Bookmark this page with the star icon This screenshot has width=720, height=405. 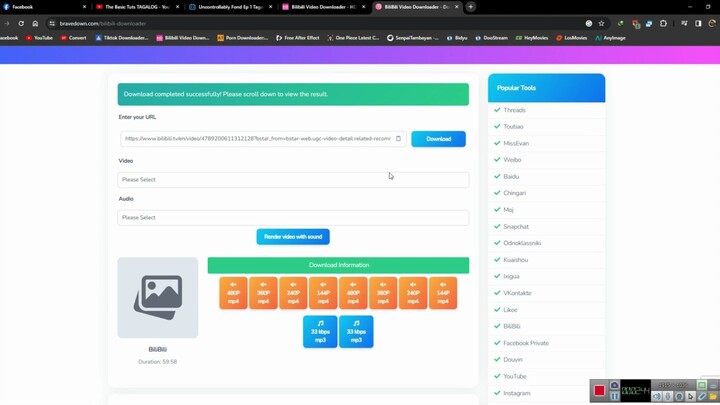point(601,23)
